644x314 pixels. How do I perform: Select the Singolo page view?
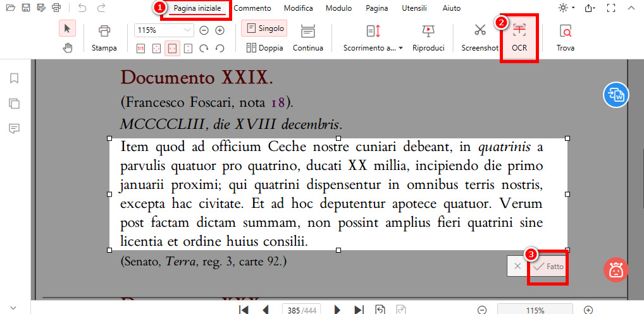[x=265, y=28]
